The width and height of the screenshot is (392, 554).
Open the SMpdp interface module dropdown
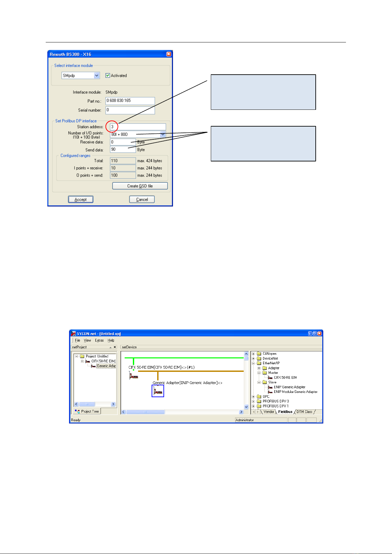coord(97,76)
